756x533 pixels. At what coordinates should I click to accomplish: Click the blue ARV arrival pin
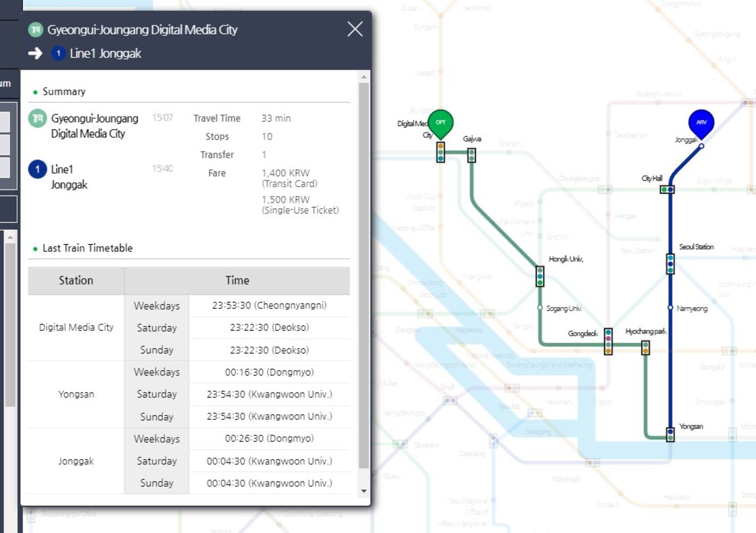(x=701, y=122)
